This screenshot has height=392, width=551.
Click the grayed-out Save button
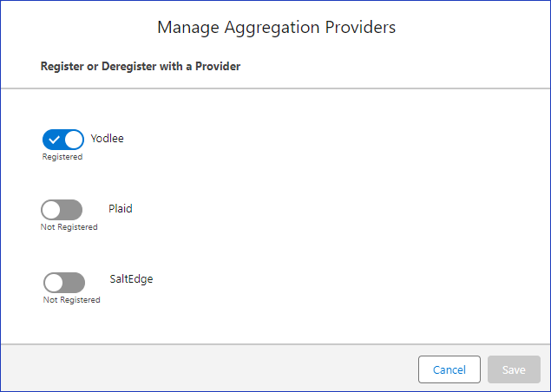click(514, 369)
